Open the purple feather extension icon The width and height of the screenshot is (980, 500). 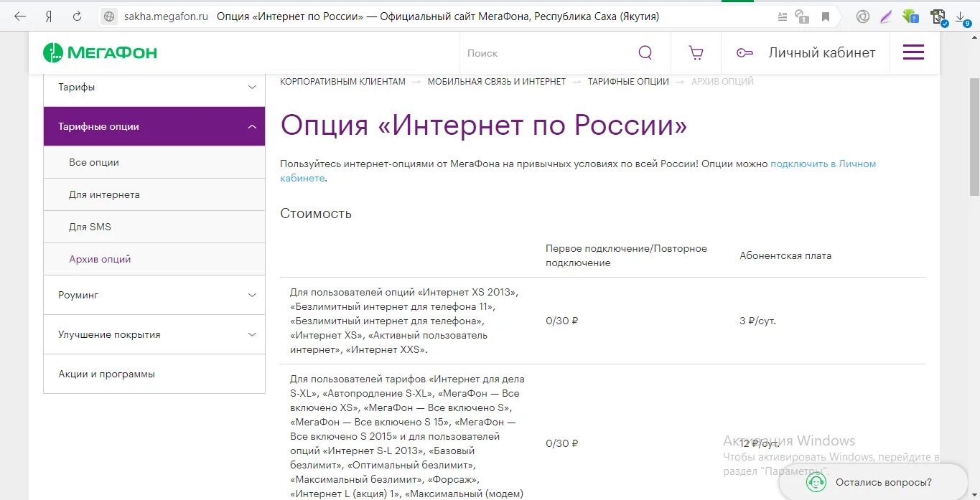887,16
